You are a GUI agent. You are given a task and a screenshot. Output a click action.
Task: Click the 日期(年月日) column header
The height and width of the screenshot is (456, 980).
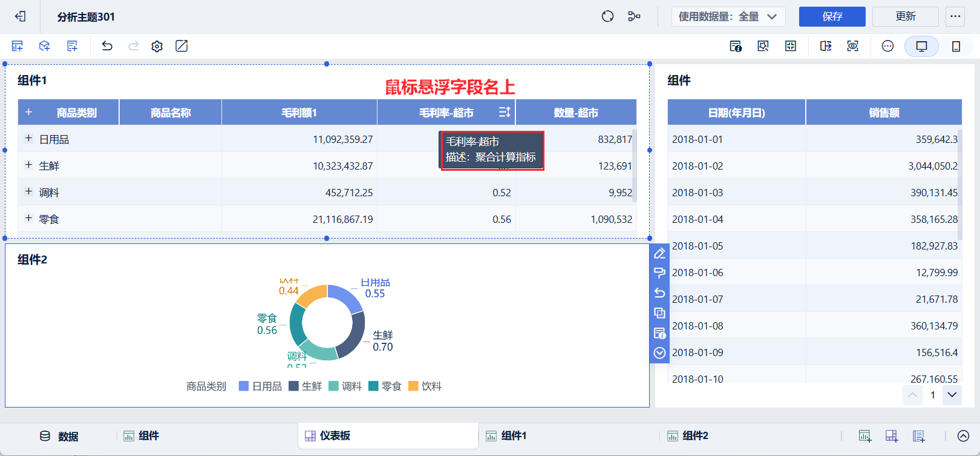[x=736, y=113]
